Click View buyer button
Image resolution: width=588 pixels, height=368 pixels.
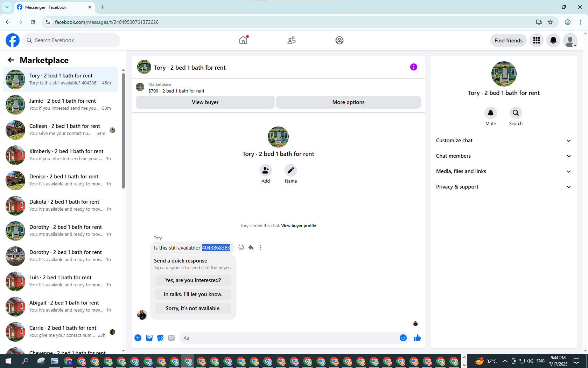(205, 102)
